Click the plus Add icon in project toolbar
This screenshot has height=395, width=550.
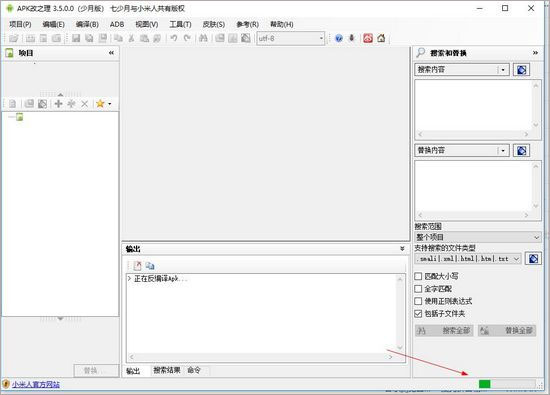(x=59, y=104)
